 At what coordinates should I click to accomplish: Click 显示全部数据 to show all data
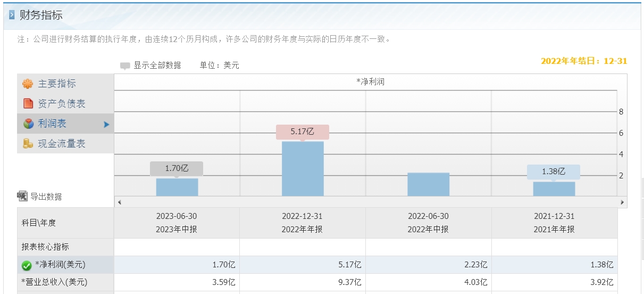pos(157,66)
